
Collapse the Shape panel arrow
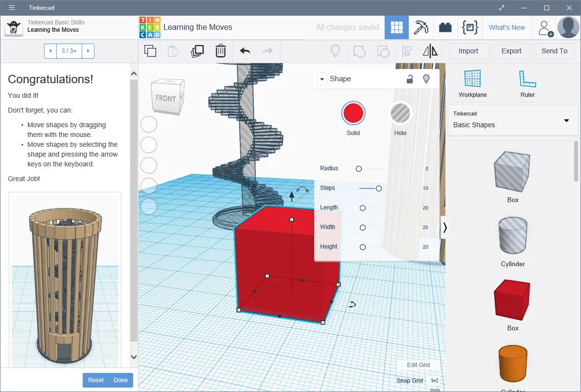(322, 79)
